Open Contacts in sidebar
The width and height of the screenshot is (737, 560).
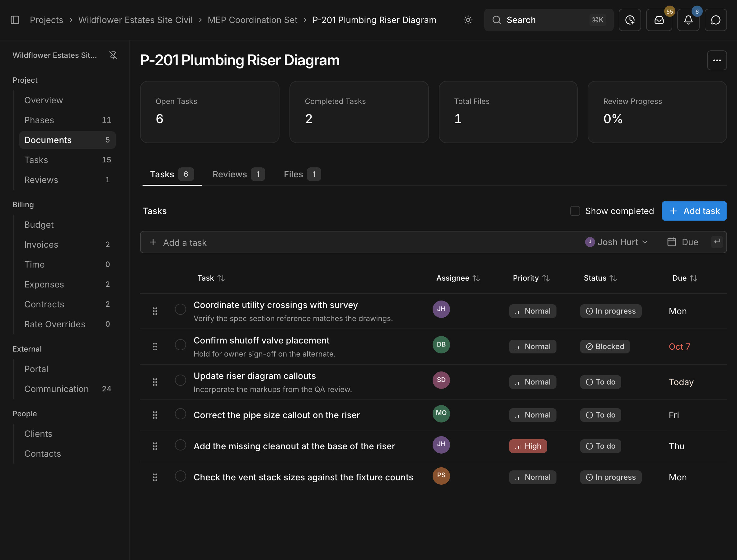(x=67, y=454)
